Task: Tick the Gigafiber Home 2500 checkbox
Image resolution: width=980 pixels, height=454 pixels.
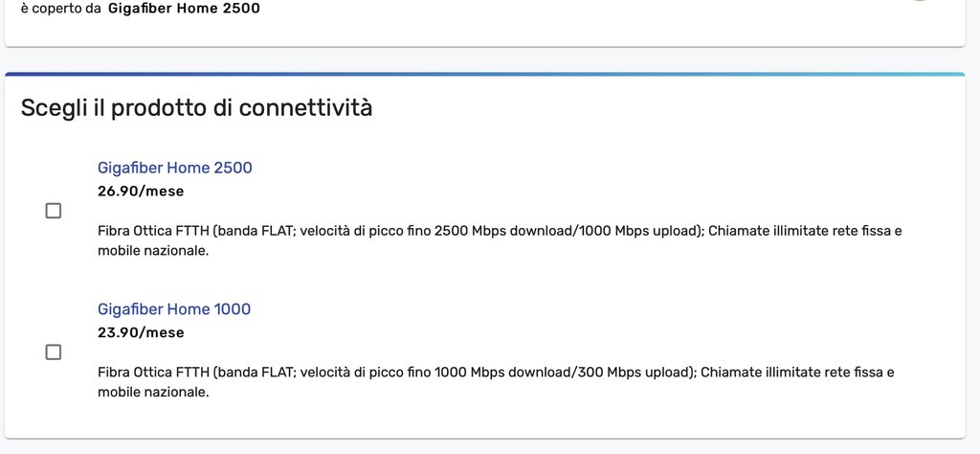Action: pyautogui.click(x=54, y=211)
